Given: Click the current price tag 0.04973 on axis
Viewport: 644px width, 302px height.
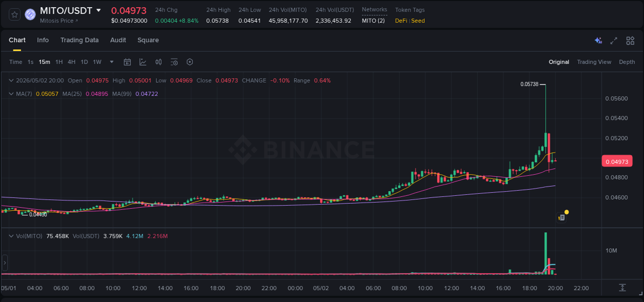Looking at the screenshot, I should click(x=617, y=162).
